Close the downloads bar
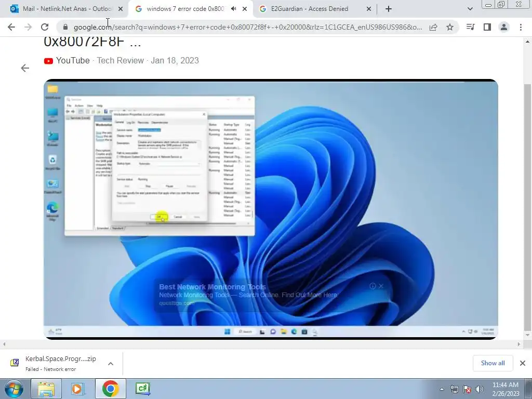 click(x=523, y=363)
